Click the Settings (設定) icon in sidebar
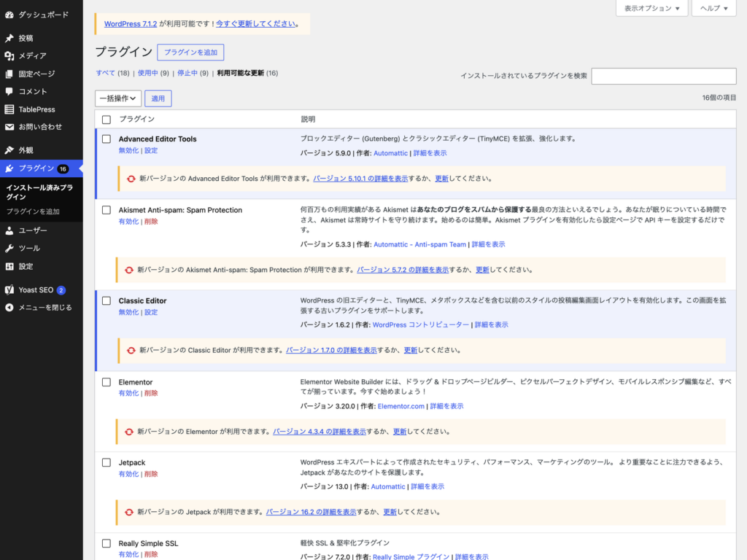The height and width of the screenshot is (560, 747). (9, 266)
